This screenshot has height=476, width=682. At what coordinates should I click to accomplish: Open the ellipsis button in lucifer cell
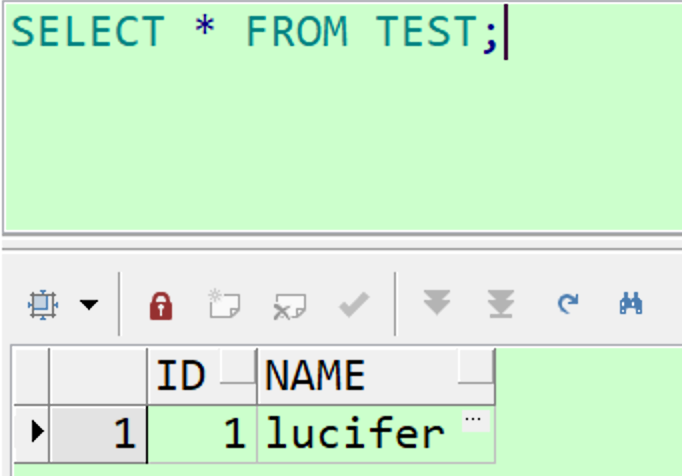(x=473, y=420)
